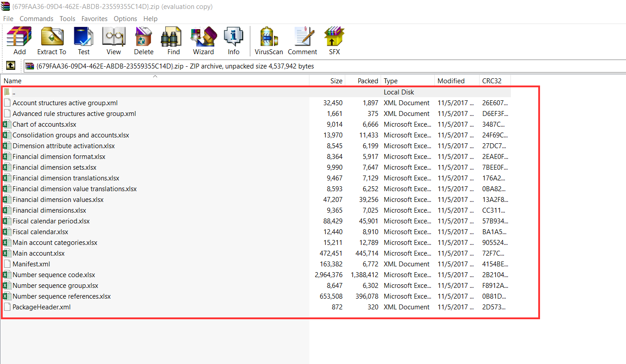Open the View file toolbar icon
The height and width of the screenshot is (364, 626).
[x=113, y=40]
